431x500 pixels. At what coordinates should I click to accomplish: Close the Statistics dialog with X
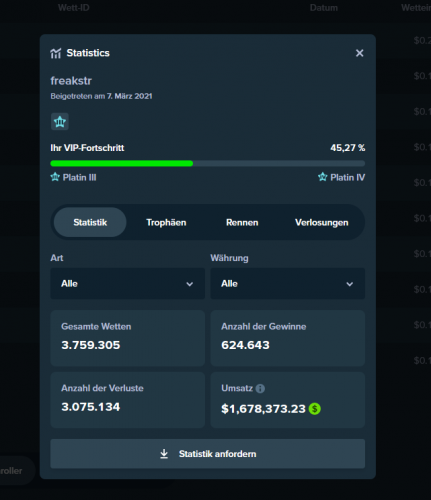point(359,53)
